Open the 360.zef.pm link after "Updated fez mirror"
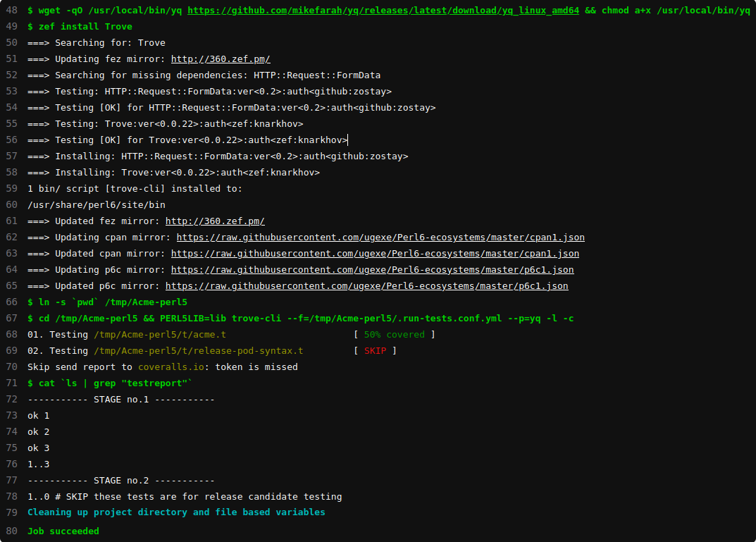Screen dimensions: 756x542 coord(215,221)
